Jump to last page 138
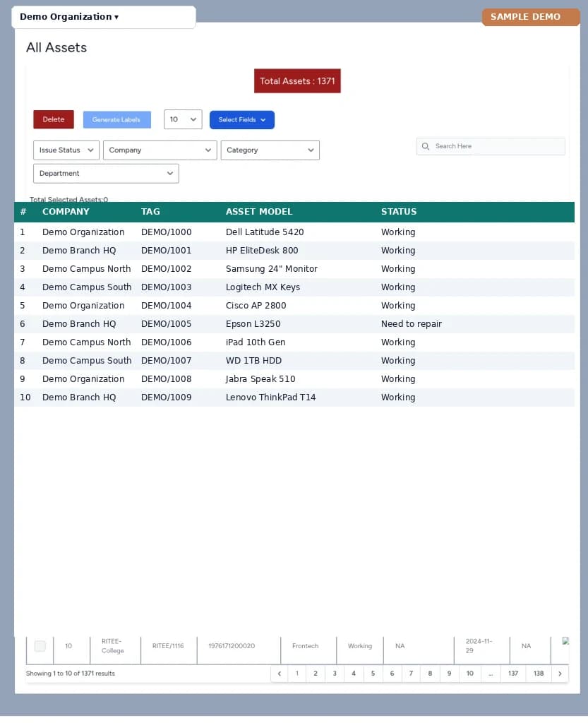 pyautogui.click(x=539, y=674)
